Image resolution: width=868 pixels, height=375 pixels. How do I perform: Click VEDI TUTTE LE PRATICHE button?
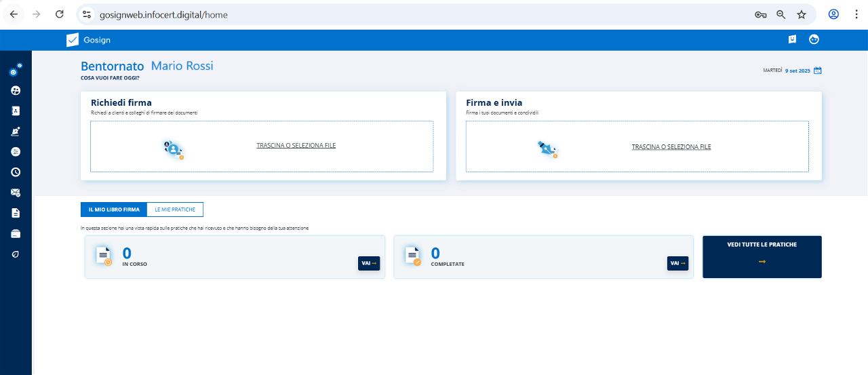pos(762,256)
